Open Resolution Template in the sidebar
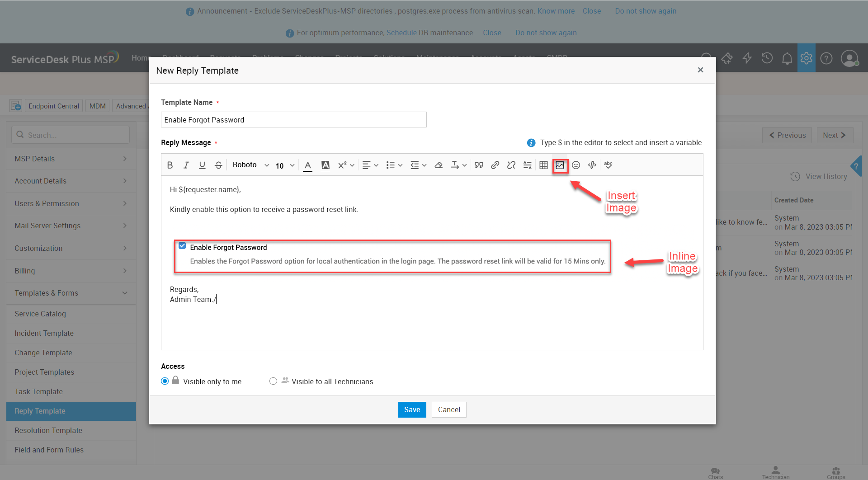Screen dimensions: 868x480 click(x=48, y=430)
